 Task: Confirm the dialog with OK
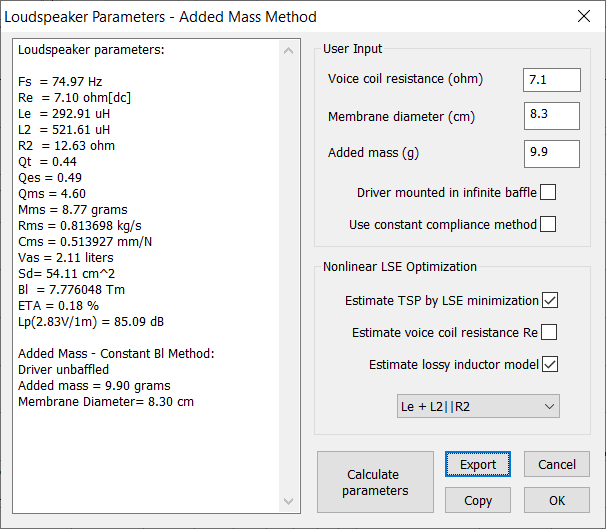coord(557,499)
